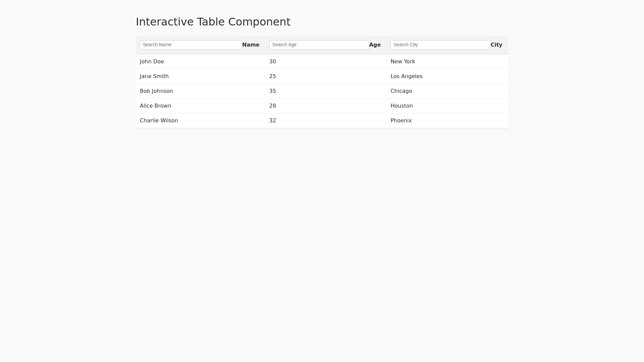Click the Charlie Wilson name cell
The height and width of the screenshot is (362, 644).
[x=159, y=121]
